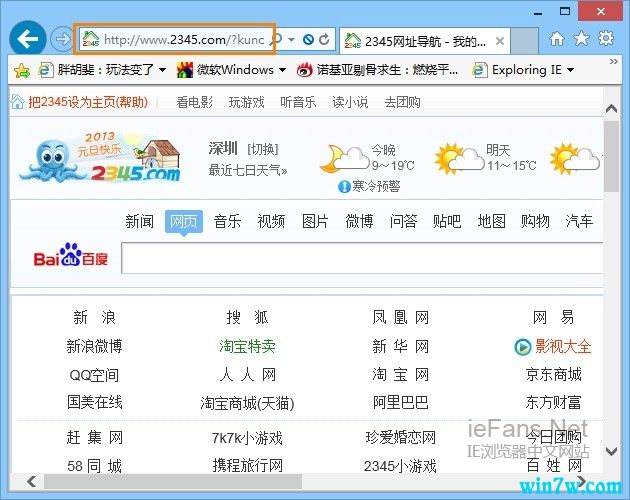The image size is (630, 500).
Task: Open 最近七日天气 link
Action: pyautogui.click(x=248, y=170)
